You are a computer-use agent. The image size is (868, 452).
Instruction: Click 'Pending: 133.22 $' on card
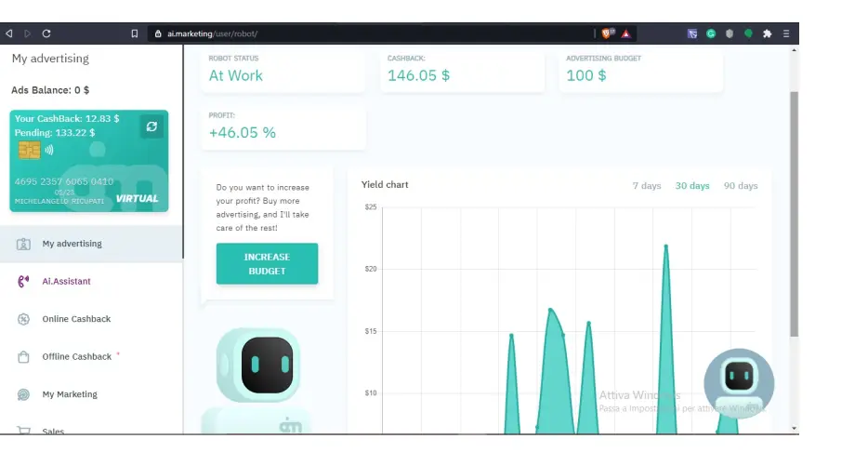[55, 133]
